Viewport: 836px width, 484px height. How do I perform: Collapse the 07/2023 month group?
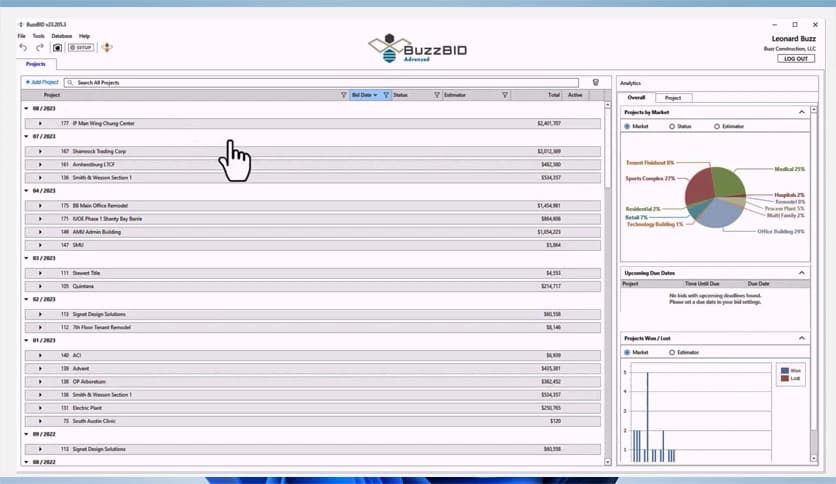click(26, 136)
